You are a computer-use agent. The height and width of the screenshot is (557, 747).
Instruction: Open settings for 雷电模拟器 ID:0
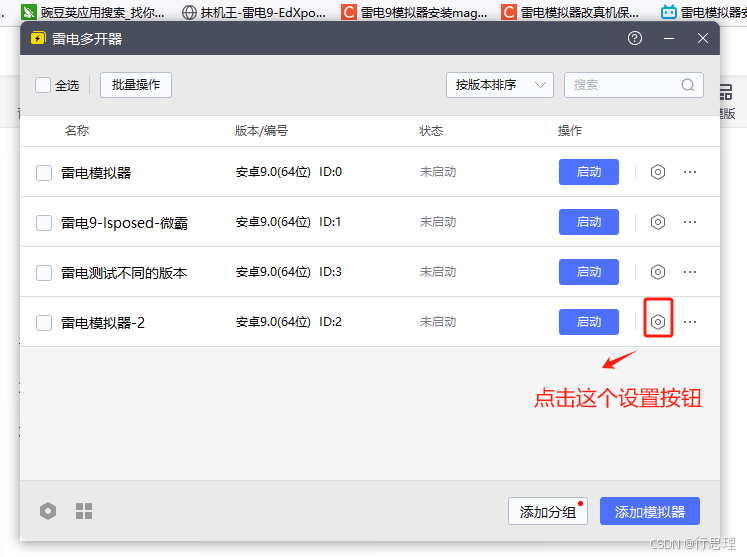[x=657, y=172]
